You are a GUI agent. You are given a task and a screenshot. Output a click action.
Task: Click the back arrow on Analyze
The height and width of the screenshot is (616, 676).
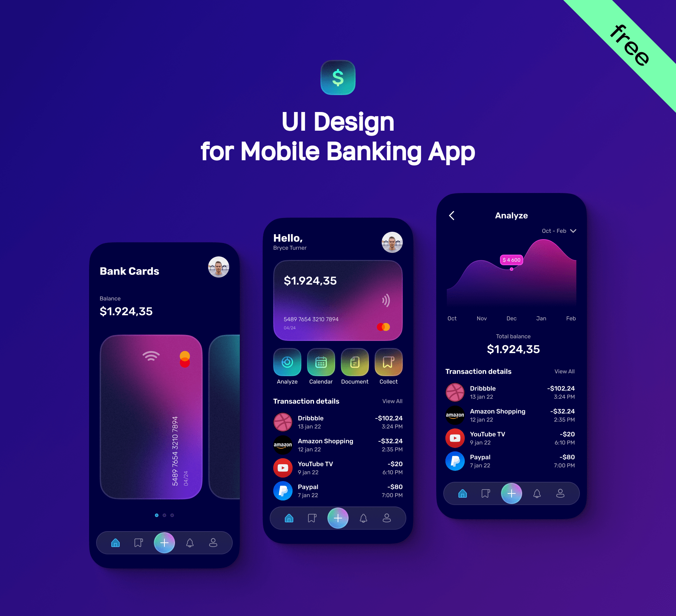pos(452,214)
